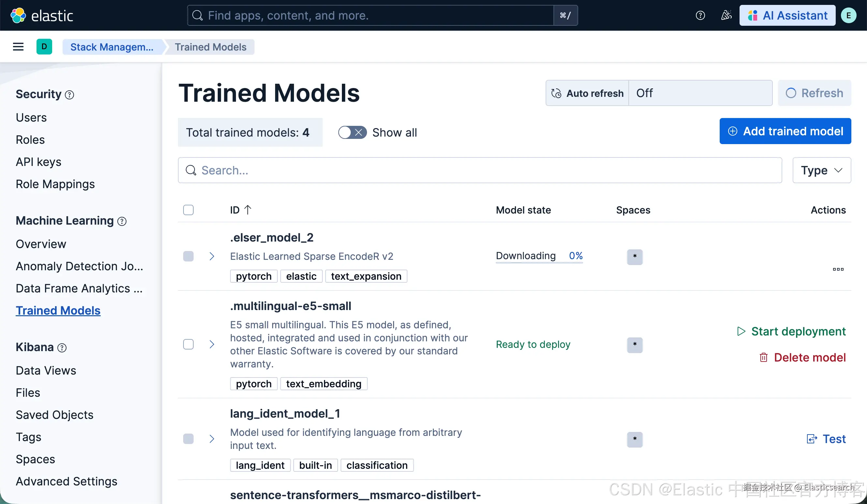Open the Type filter dropdown
This screenshot has height=504, width=867.
point(821,170)
